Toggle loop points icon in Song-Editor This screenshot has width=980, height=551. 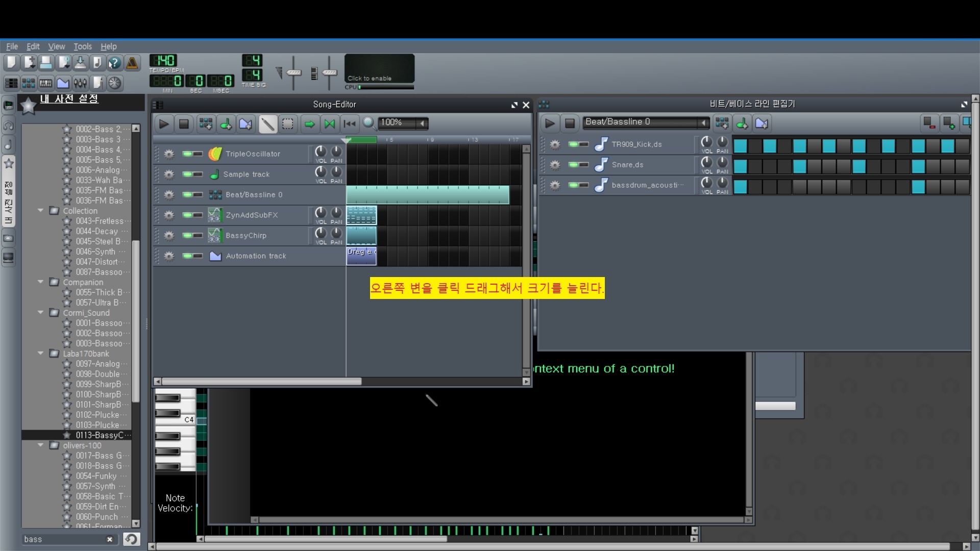coord(330,123)
